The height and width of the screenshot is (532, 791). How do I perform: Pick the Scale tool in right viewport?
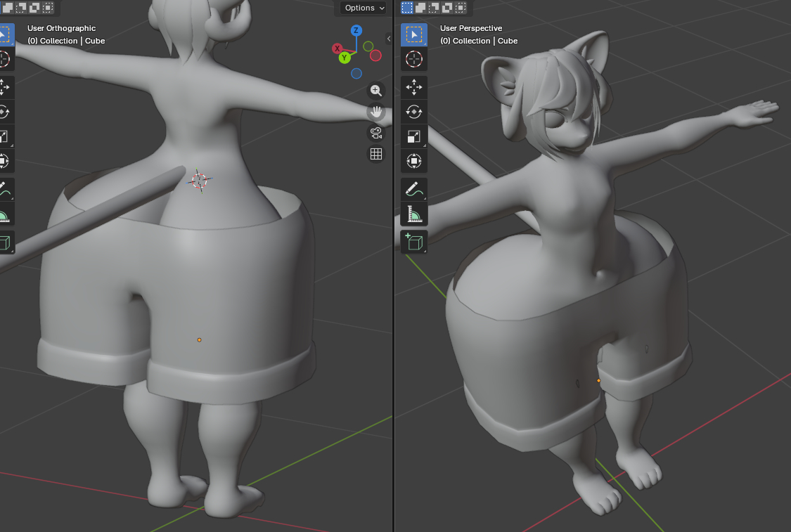tap(414, 136)
